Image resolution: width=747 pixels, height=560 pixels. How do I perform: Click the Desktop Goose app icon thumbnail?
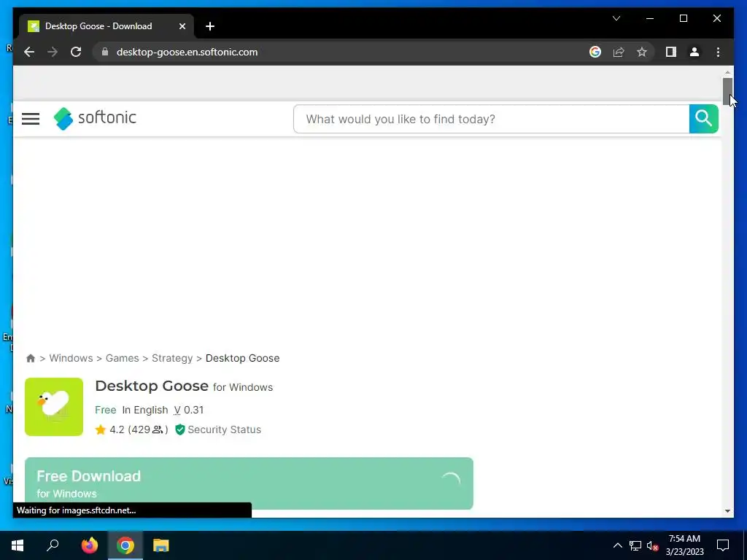[x=54, y=407]
